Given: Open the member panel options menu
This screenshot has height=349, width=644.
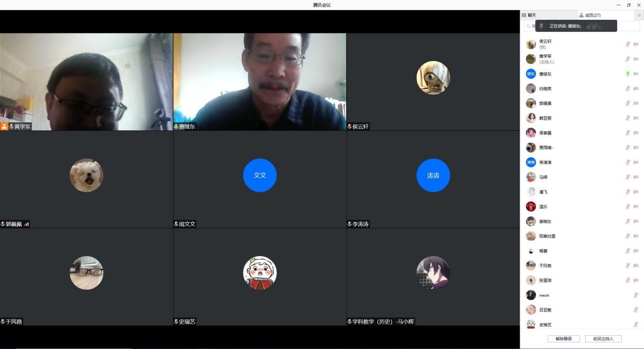Looking at the screenshot, I should coord(639,15).
